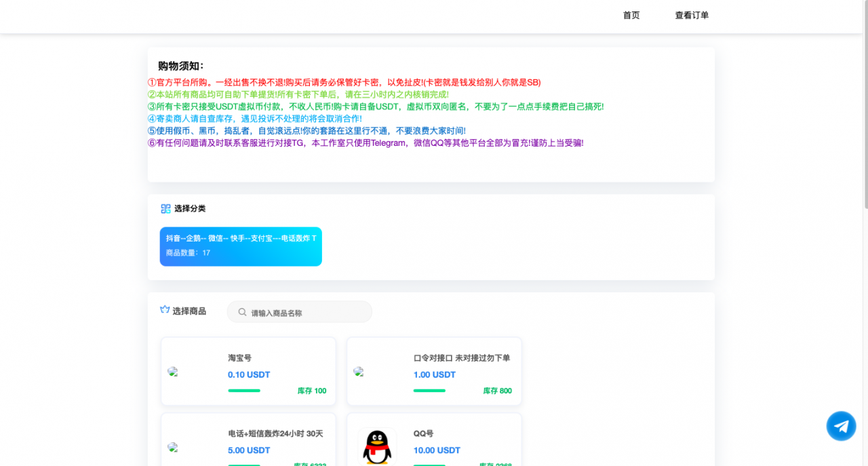The image size is (868, 466).
Task: Select the 口令对接口 product card
Action: 433,371
